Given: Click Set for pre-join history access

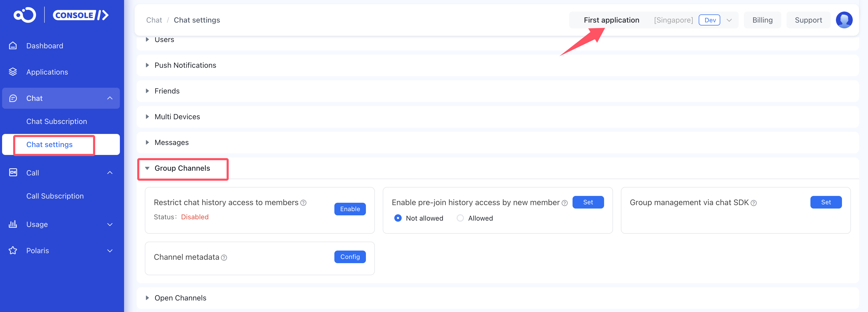Looking at the screenshot, I should point(588,202).
